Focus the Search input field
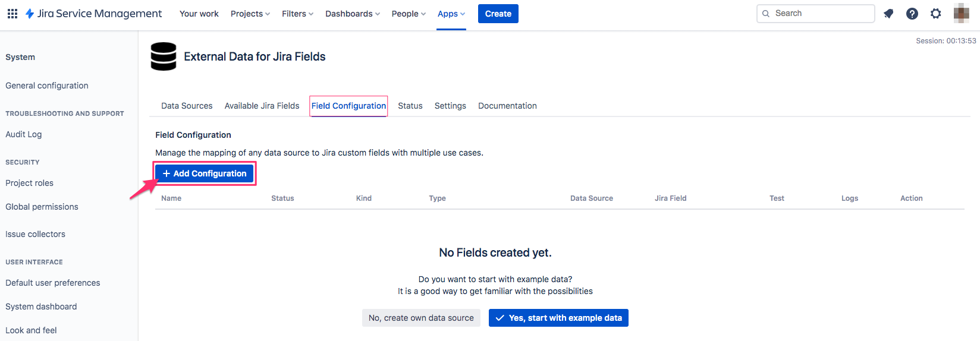Viewport: 980px width, 341px height. coord(816,13)
